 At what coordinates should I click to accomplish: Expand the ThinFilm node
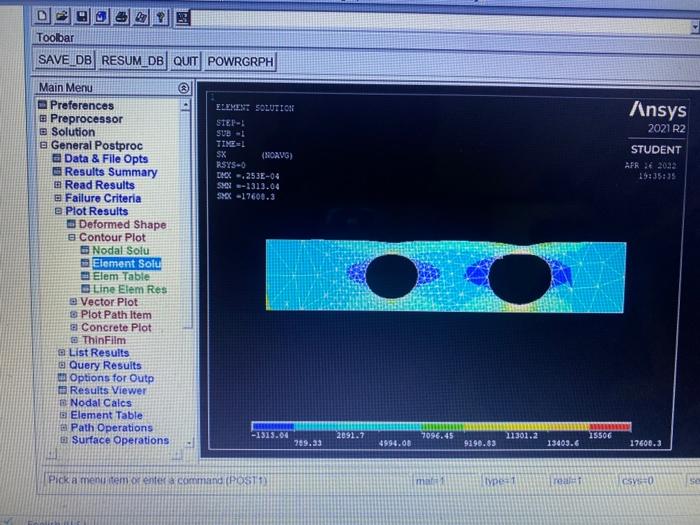tap(74, 340)
